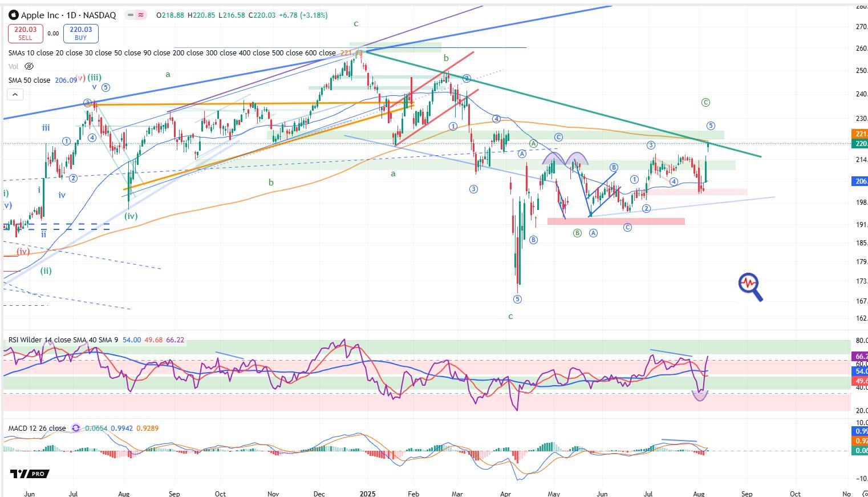Click the Dec label on time axis

pos(319,494)
